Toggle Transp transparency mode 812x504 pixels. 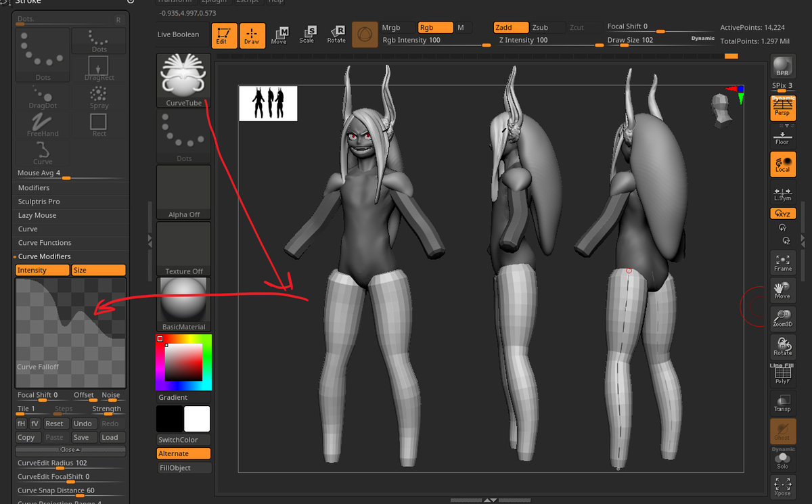click(783, 403)
